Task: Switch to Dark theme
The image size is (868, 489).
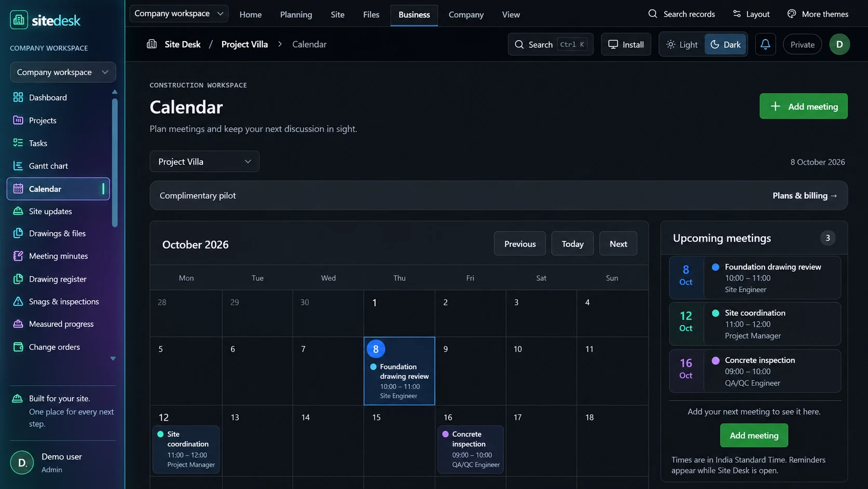Action: [x=725, y=45]
